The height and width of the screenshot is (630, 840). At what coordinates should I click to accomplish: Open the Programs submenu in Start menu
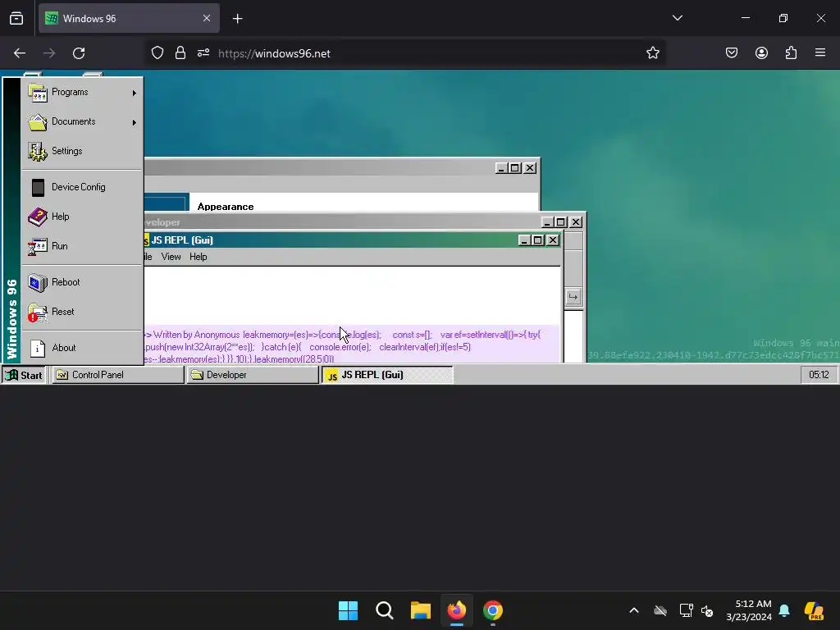point(82,92)
